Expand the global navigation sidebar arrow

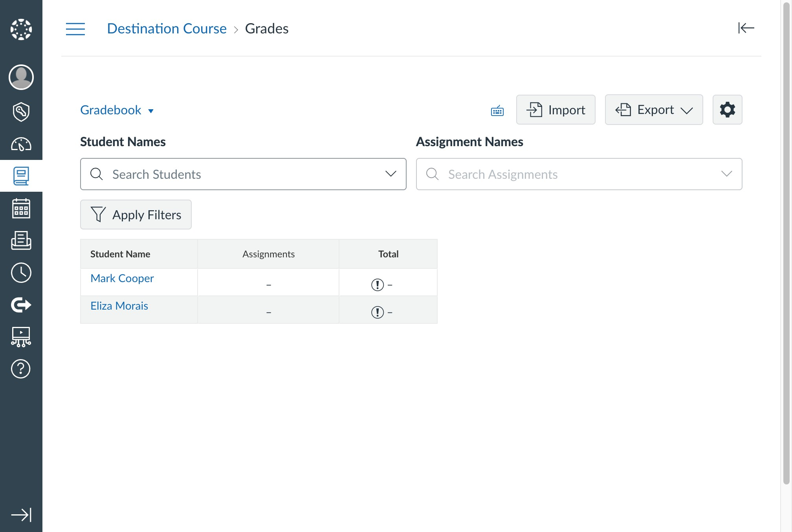(21, 515)
